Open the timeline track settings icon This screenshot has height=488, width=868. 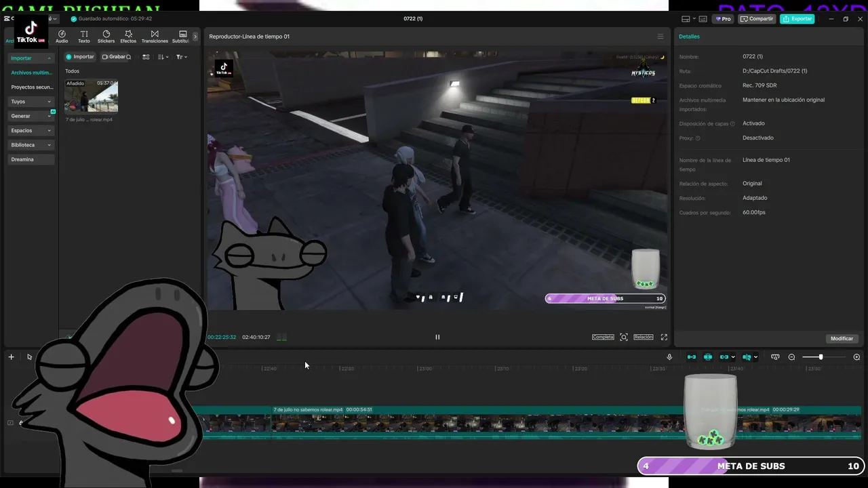pos(775,357)
